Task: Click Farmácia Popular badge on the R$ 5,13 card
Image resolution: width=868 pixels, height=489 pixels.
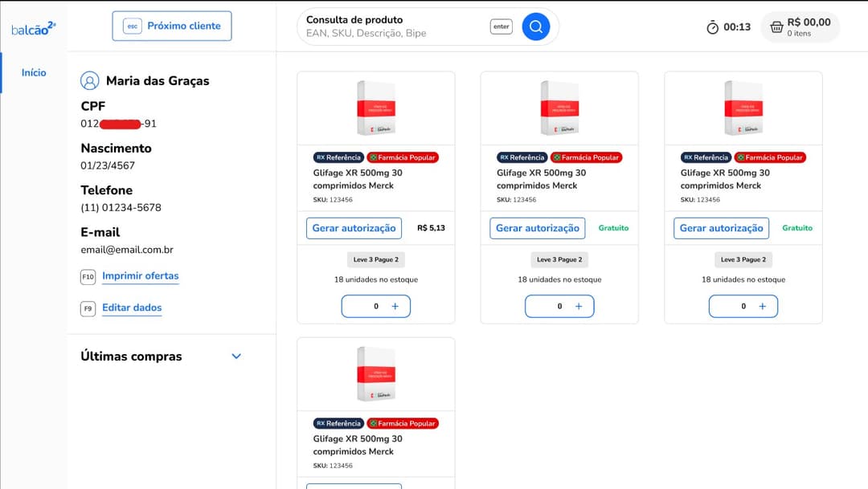Action: 403,157
